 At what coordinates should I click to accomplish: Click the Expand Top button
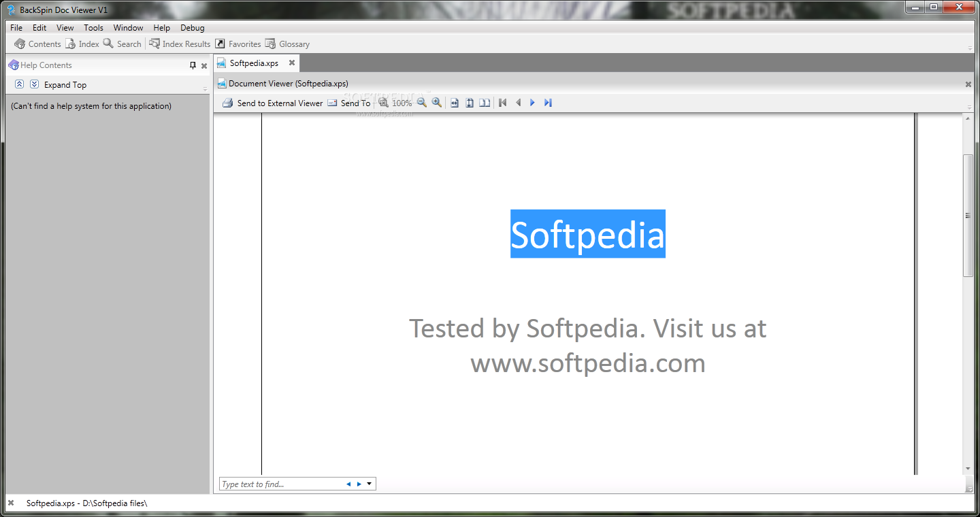[x=65, y=85]
